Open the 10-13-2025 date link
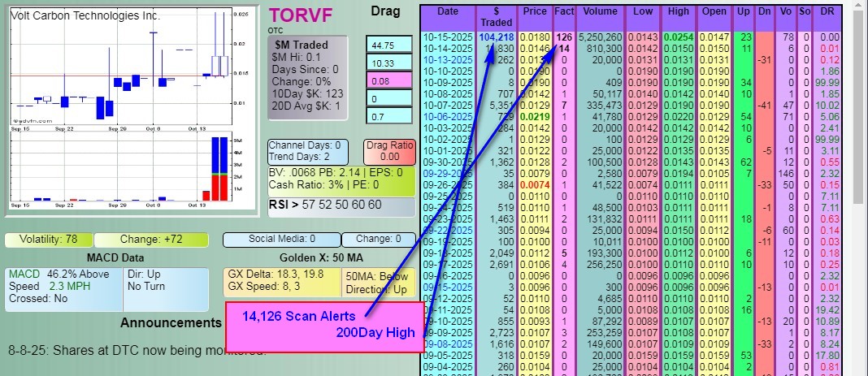The height and width of the screenshot is (376, 868). (x=447, y=59)
